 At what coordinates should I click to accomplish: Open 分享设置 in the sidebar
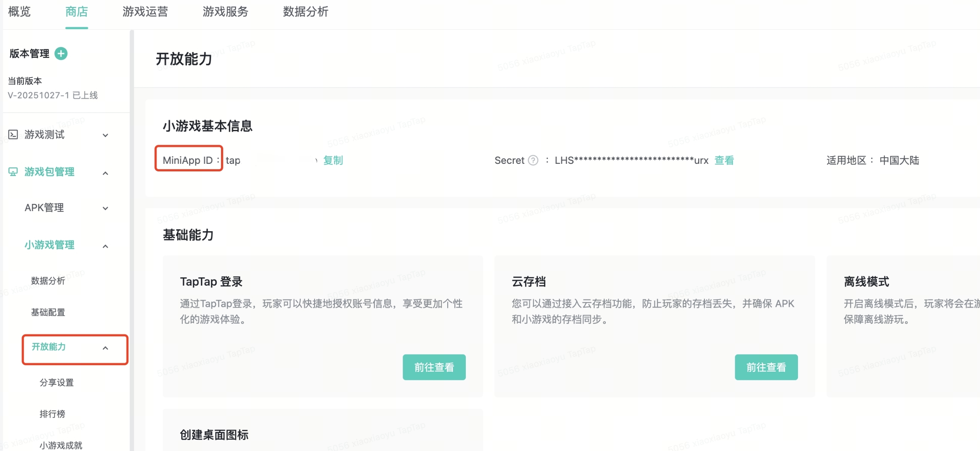57,382
